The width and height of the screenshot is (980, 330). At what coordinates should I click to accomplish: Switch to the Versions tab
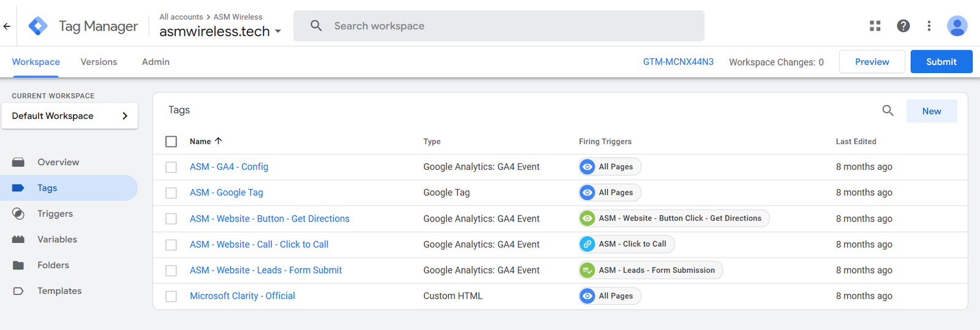tap(99, 62)
